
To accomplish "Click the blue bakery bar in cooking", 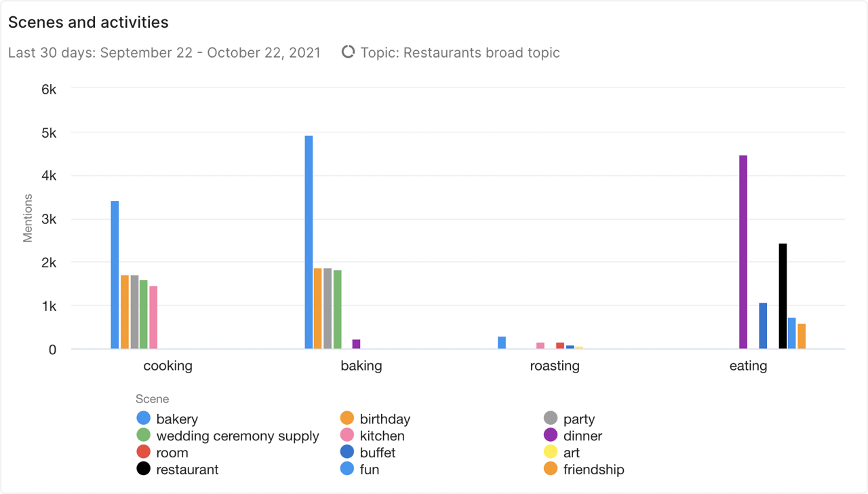I will [115, 275].
